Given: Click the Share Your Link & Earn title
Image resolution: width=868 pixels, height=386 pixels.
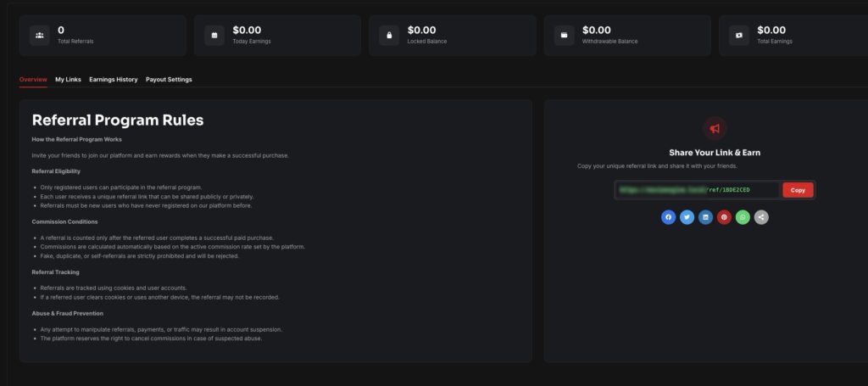Looking at the screenshot, I should point(715,153).
